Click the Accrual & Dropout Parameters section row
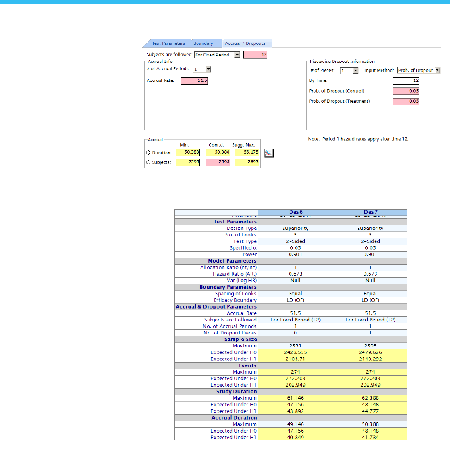This screenshot has height=476, width=450. tap(291, 307)
